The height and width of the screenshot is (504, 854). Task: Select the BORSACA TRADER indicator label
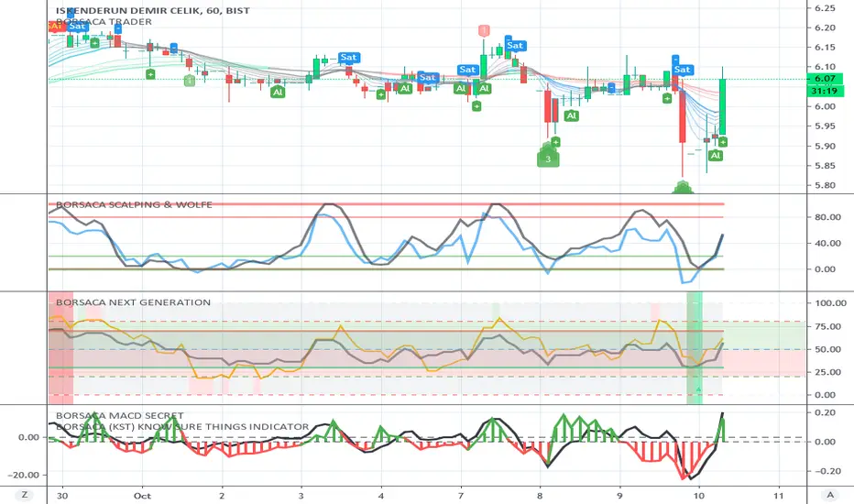pos(104,22)
